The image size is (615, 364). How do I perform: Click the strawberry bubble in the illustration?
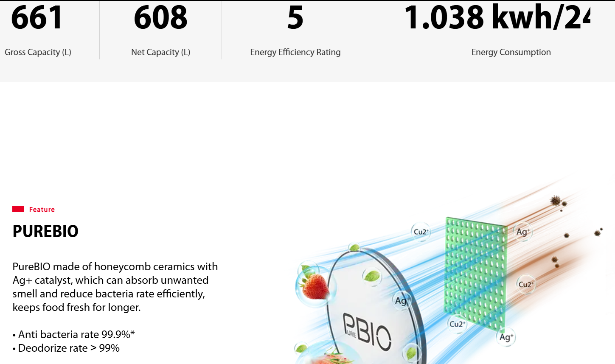click(315, 285)
